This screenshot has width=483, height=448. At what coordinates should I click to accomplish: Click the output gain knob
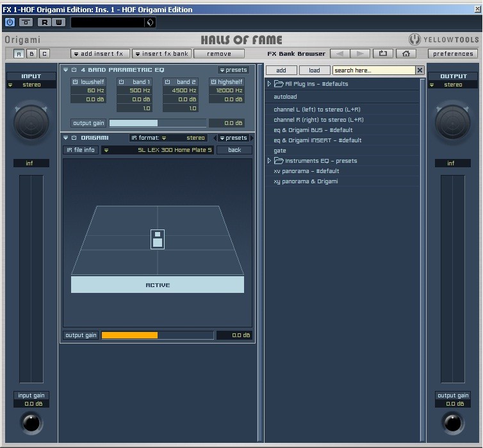tap(452, 423)
